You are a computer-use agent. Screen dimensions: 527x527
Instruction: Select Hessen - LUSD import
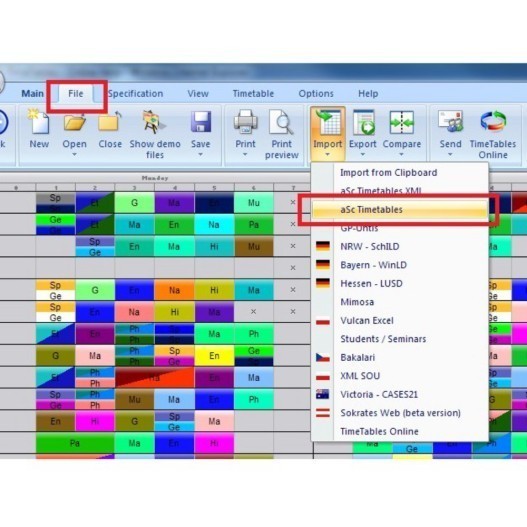tap(400, 283)
